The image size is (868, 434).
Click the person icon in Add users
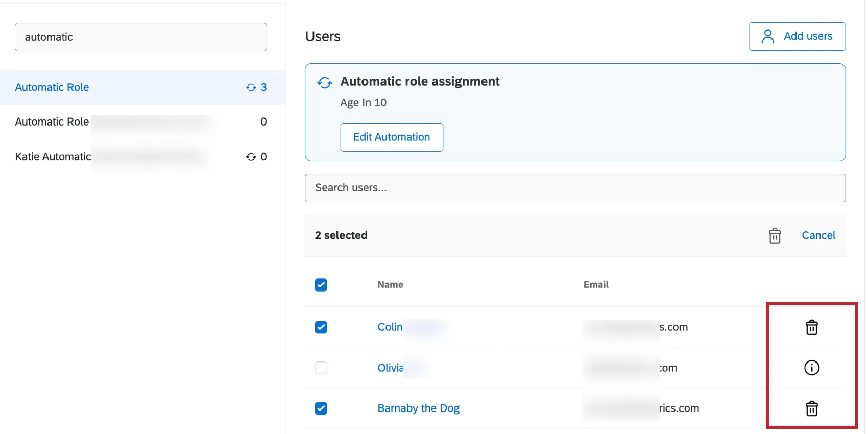767,36
